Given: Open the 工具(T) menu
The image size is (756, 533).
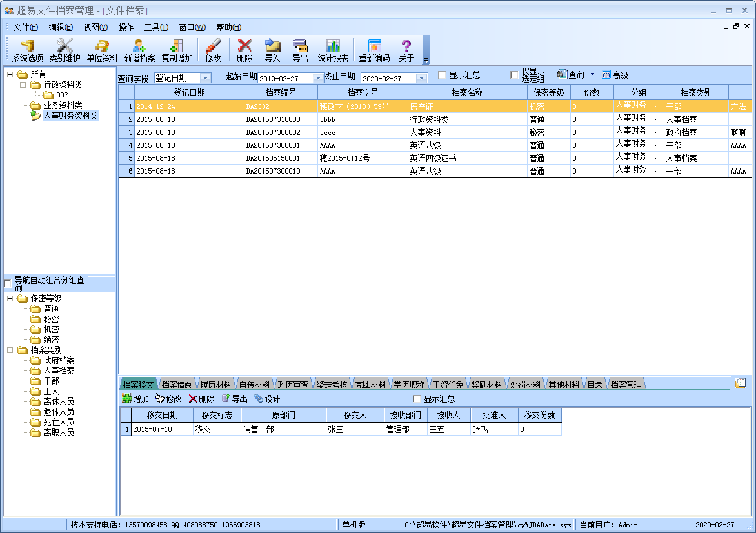Looking at the screenshot, I should coord(156,27).
